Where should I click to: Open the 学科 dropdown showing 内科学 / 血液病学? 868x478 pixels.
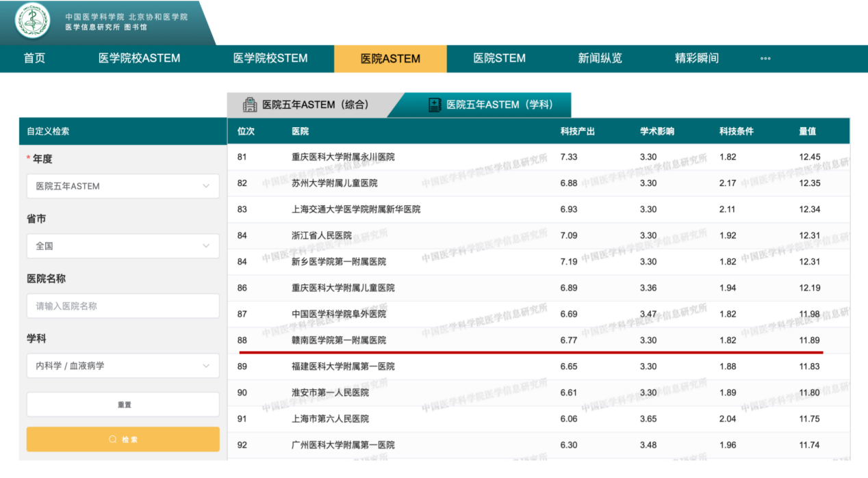click(123, 366)
